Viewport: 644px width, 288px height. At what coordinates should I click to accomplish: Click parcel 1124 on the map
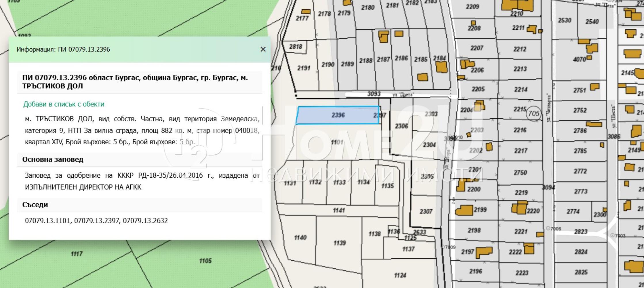(x=400, y=276)
